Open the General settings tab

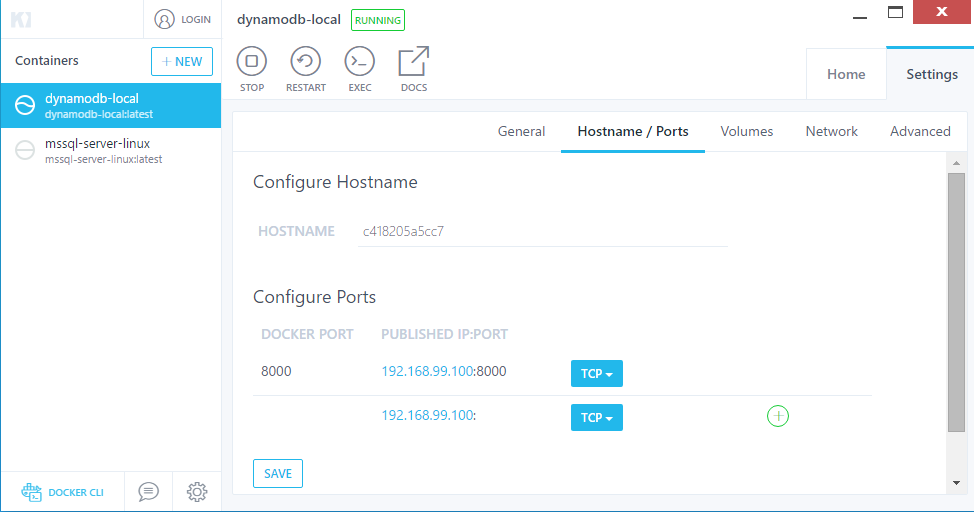coord(521,131)
